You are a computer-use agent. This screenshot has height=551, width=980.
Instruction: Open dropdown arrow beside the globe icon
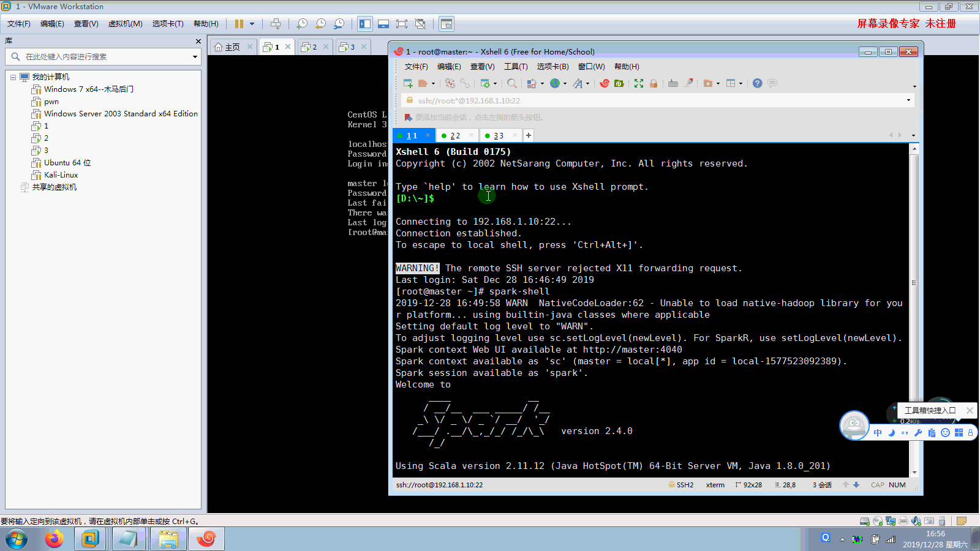click(x=565, y=83)
